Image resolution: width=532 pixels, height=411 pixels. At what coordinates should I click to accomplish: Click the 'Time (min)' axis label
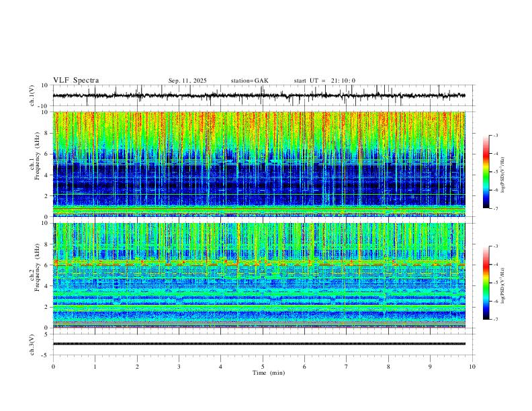pos(269,373)
